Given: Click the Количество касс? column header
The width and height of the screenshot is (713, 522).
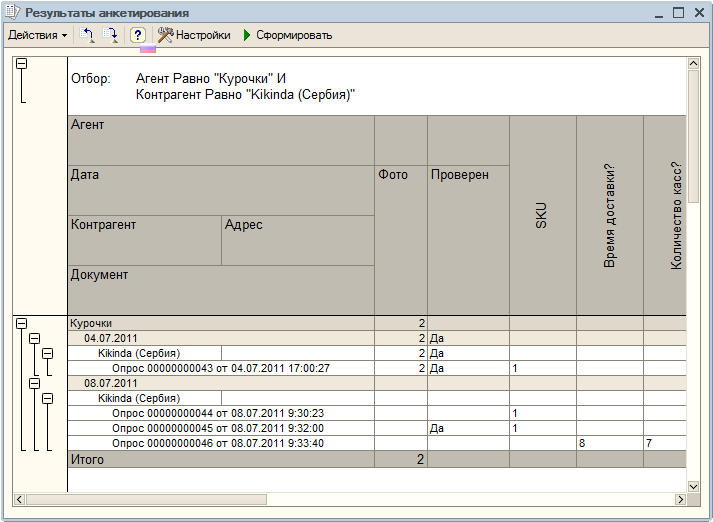Looking at the screenshot, I should tap(665, 216).
